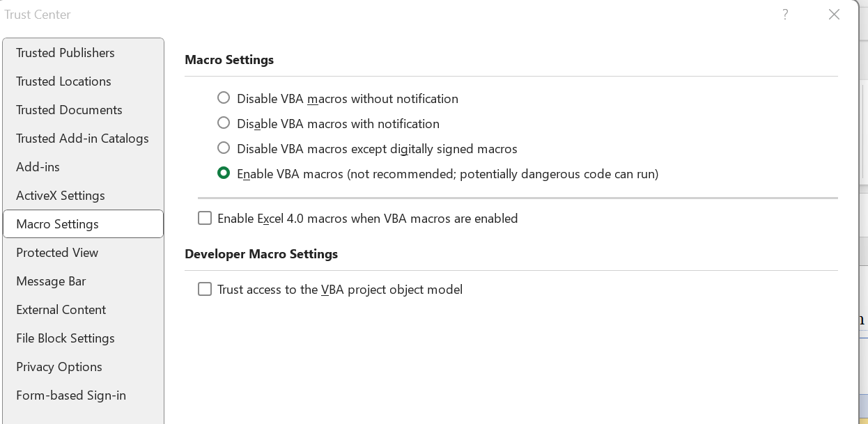Go to File Block Settings
Viewport: 868px width, 424px height.
(x=65, y=338)
